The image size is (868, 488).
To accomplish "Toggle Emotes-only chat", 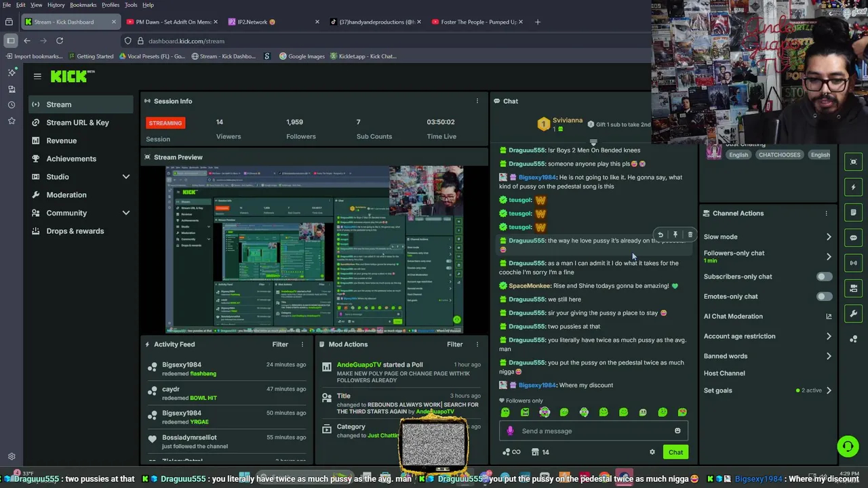I will 824,296.
